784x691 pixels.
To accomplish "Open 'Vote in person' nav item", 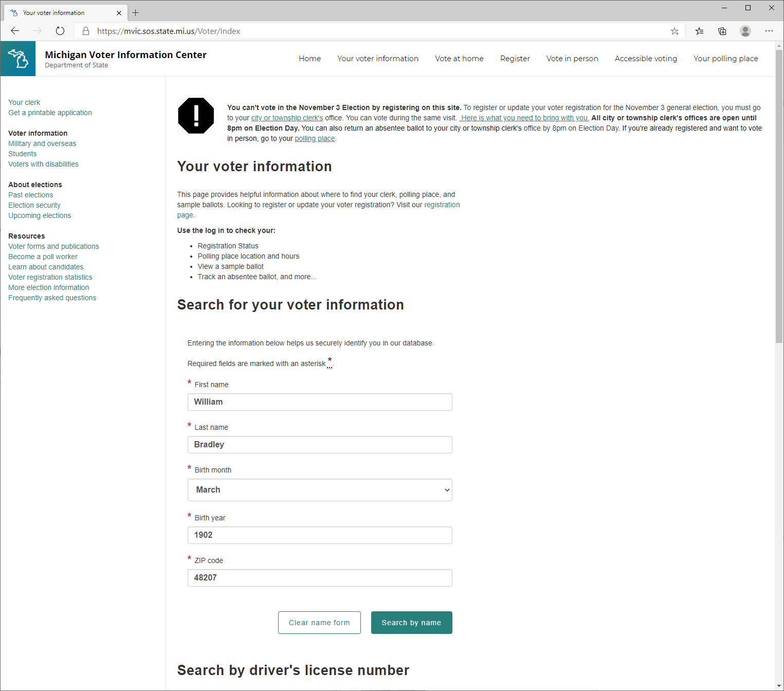I will [x=572, y=59].
